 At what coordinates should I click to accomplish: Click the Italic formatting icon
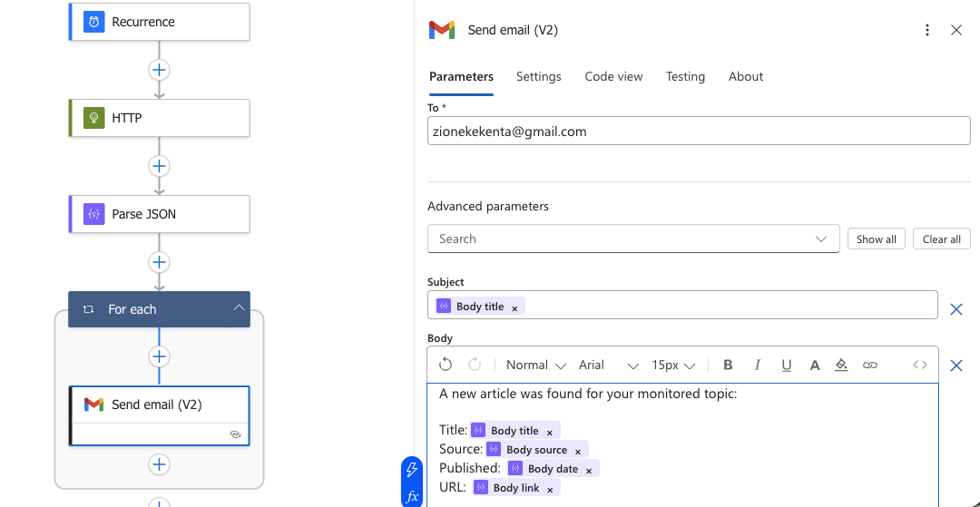point(757,365)
